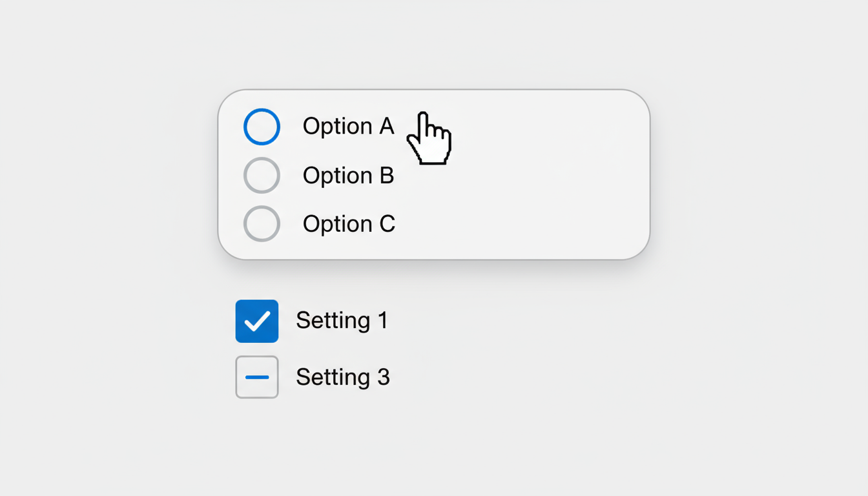Click the "Option C" text label

point(349,224)
